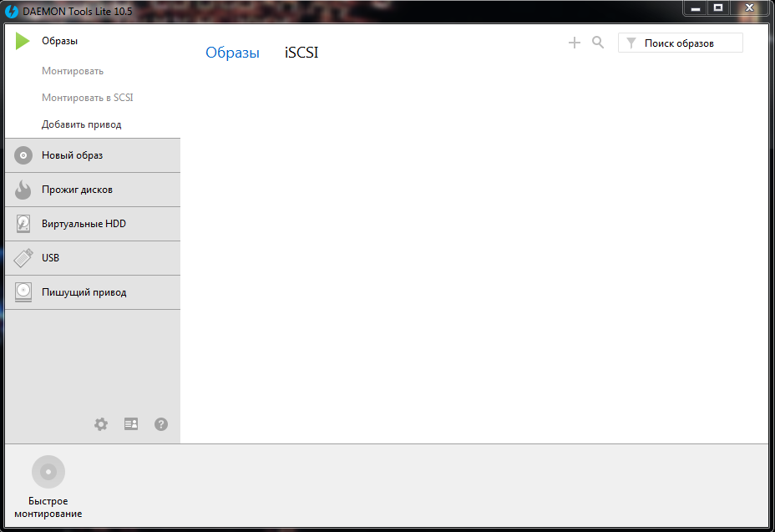Switch to the Образы tab
775x532 pixels.
click(x=232, y=53)
